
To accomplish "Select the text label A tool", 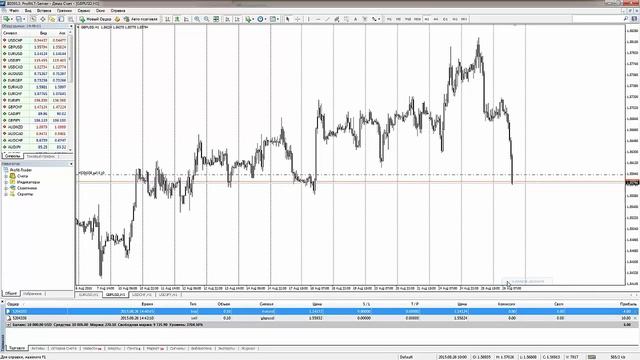I will [x=356, y=19].
